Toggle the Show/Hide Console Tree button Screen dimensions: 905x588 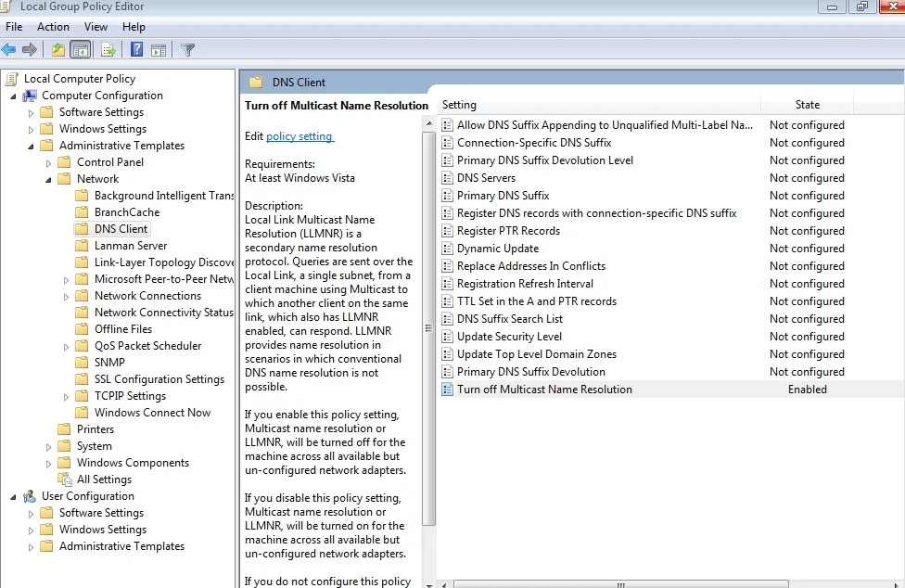point(81,50)
